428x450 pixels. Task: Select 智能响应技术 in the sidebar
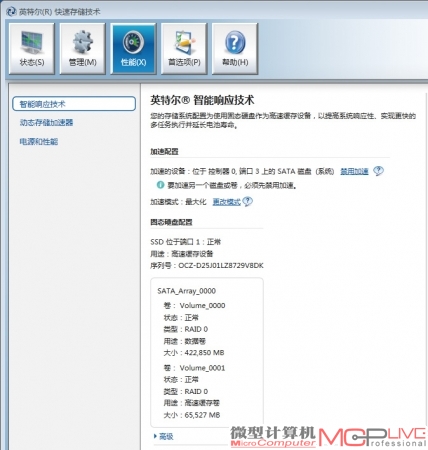(74, 104)
